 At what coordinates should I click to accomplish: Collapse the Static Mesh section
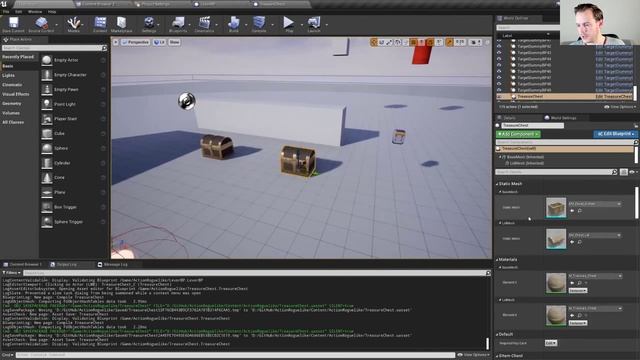coord(497,184)
